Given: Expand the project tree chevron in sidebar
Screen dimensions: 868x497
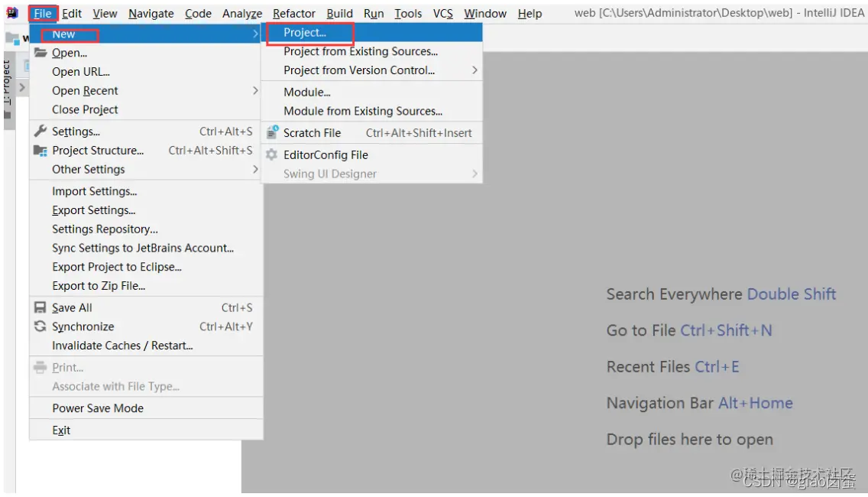Looking at the screenshot, I should click(x=22, y=87).
